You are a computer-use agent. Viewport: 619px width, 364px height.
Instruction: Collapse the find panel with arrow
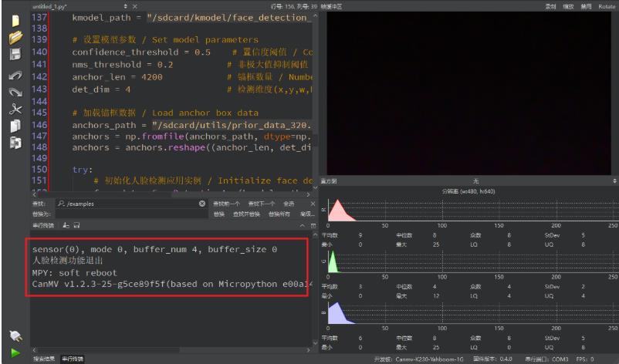click(x=303, y=224)
